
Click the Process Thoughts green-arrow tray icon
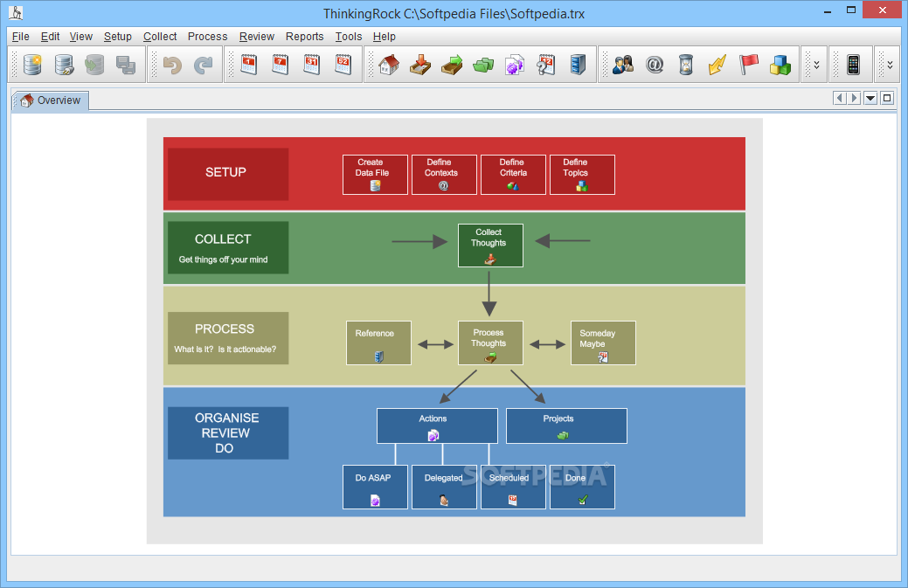[x=452, y=65]
